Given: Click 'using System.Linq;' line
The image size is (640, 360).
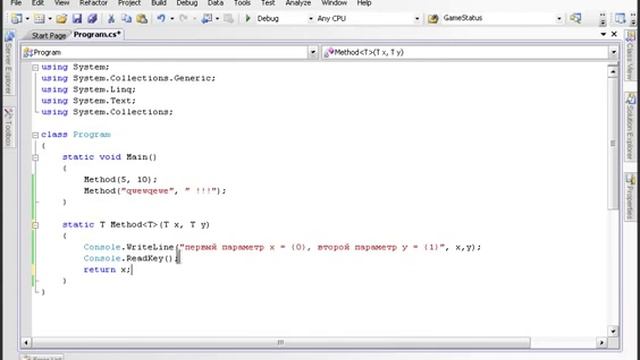Looking at the screenshot, I should pos(89,89).
